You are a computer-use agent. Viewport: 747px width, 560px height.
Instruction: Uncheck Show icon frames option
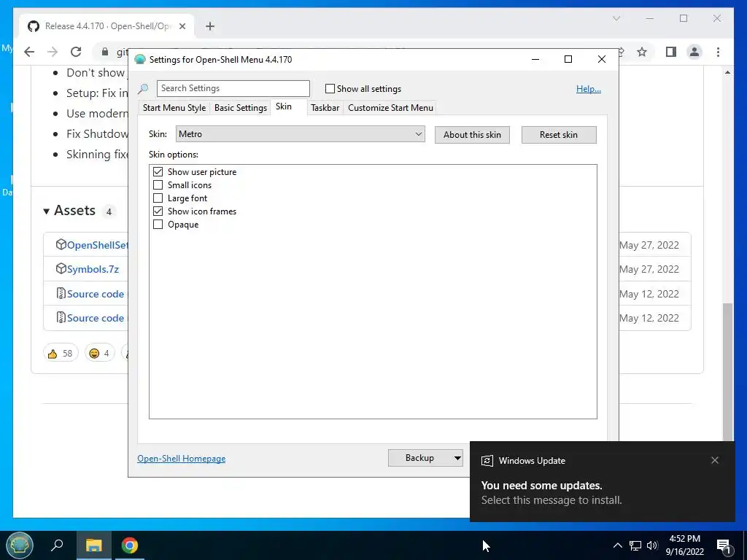pyautogui.click(x=158, y=211)
